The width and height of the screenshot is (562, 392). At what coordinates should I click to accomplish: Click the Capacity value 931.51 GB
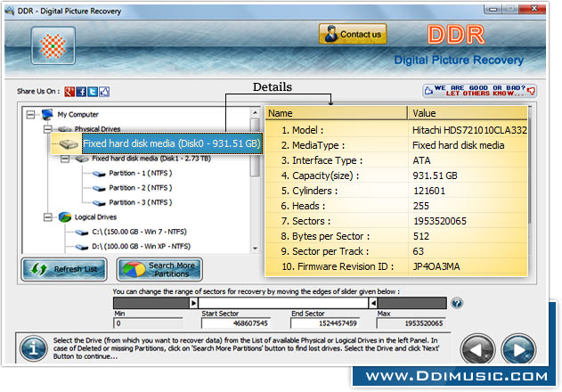[435, 176]
